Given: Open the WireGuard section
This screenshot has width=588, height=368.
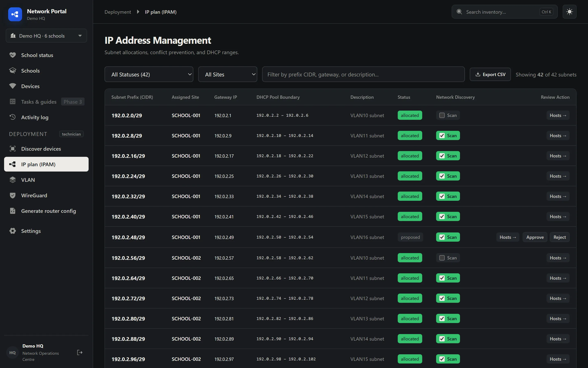Looking at the screenshot, I should coord(46,195).
